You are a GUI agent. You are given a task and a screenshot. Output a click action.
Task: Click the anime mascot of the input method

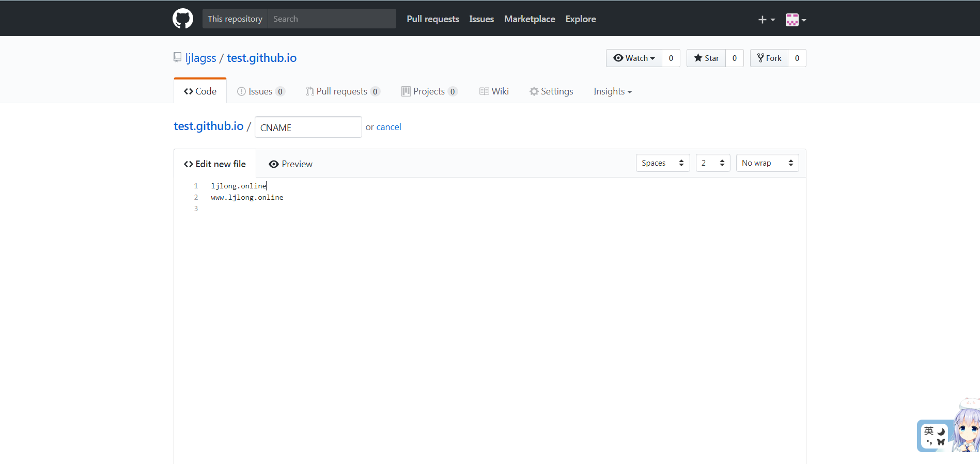(x=966, y=426)
